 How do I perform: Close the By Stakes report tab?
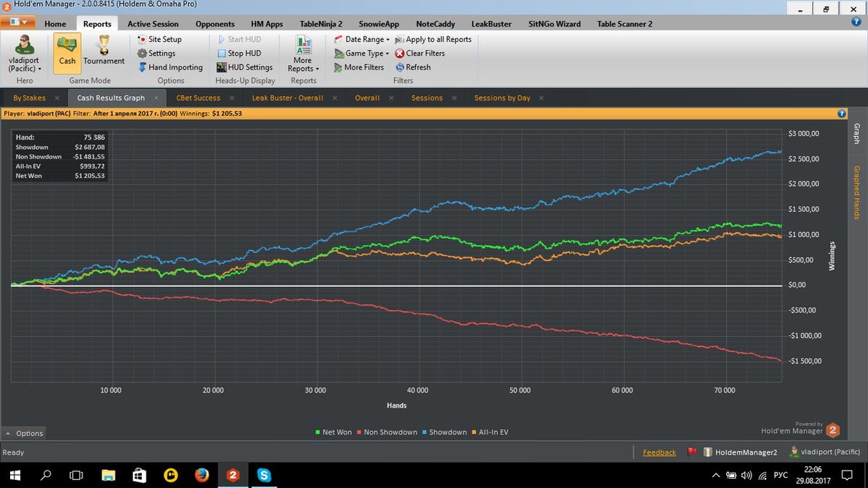pyautogui.click(x=59, y=98)
